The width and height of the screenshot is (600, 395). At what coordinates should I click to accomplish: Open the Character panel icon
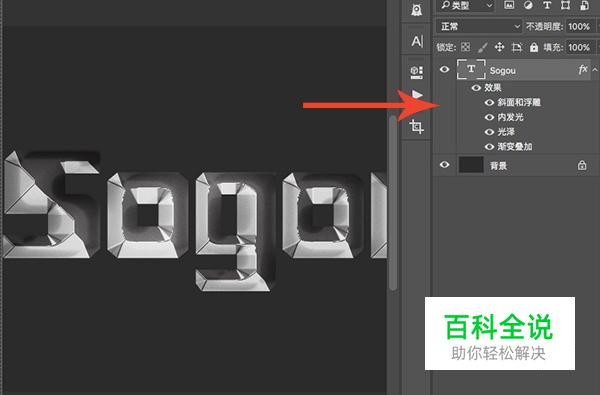pos(417,41)
